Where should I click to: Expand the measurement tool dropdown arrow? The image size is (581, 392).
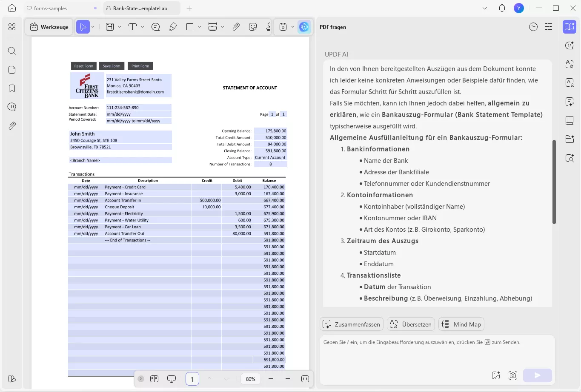pyautogui.click(x=223, y=27)
